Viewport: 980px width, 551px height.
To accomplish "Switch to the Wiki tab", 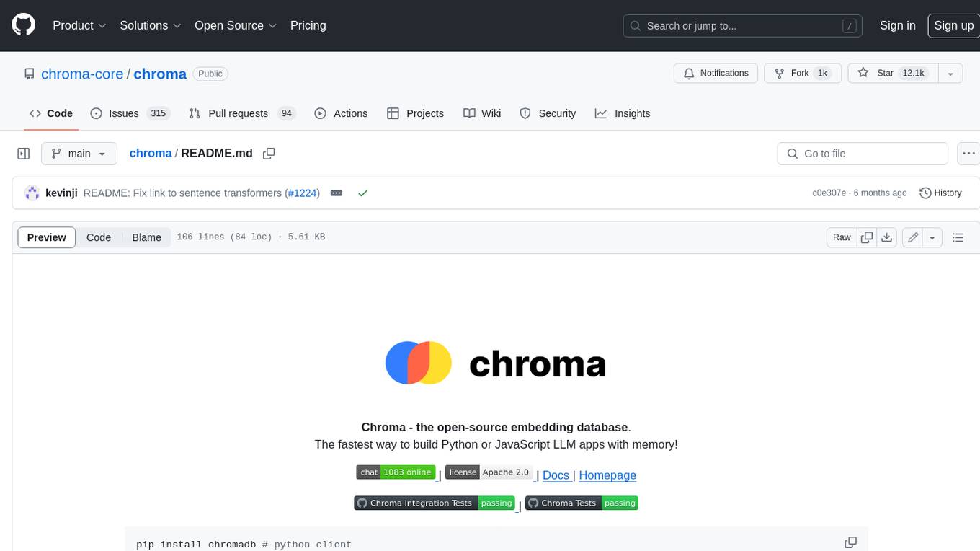I will click(x=482, y=113).
